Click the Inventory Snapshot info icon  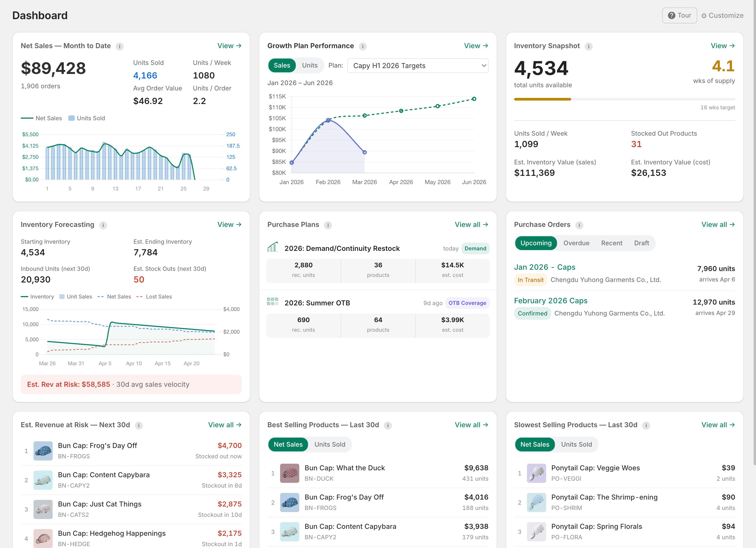click(x=589, y=46)
